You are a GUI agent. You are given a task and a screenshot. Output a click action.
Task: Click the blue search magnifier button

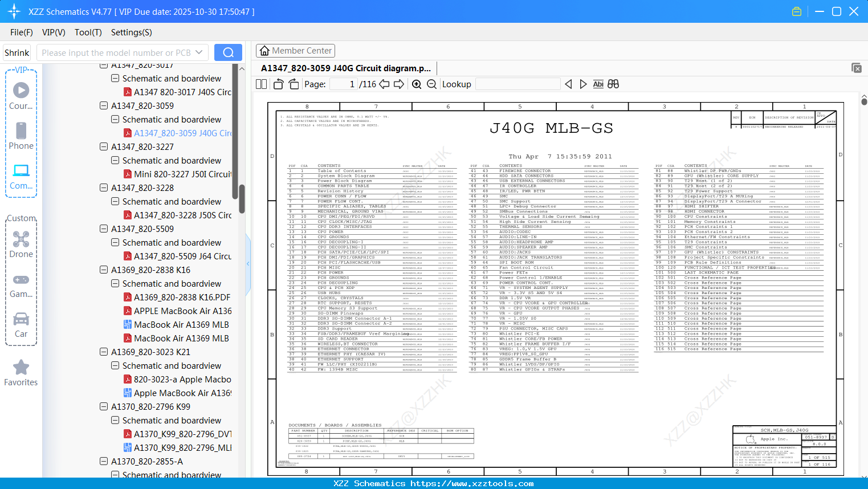228,52
